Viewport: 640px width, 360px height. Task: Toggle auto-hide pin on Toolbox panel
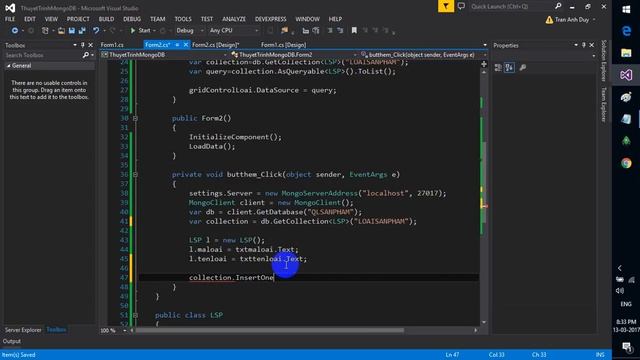[x=82, y=45]
